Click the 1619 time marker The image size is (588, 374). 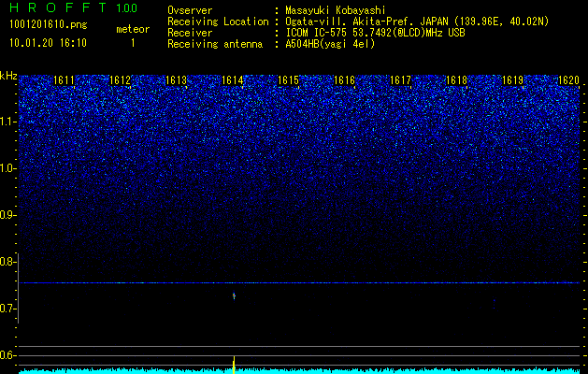click(x=512, y=80)
